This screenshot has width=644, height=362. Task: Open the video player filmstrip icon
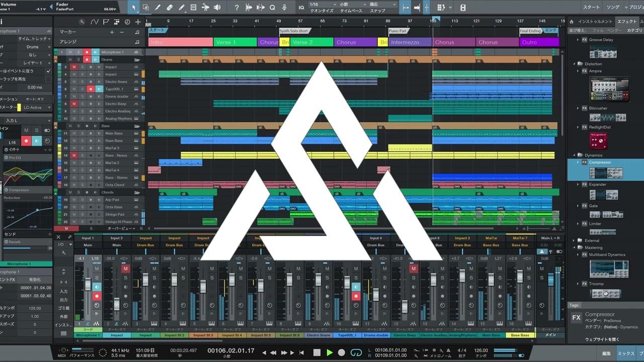(x=463, y=8)
